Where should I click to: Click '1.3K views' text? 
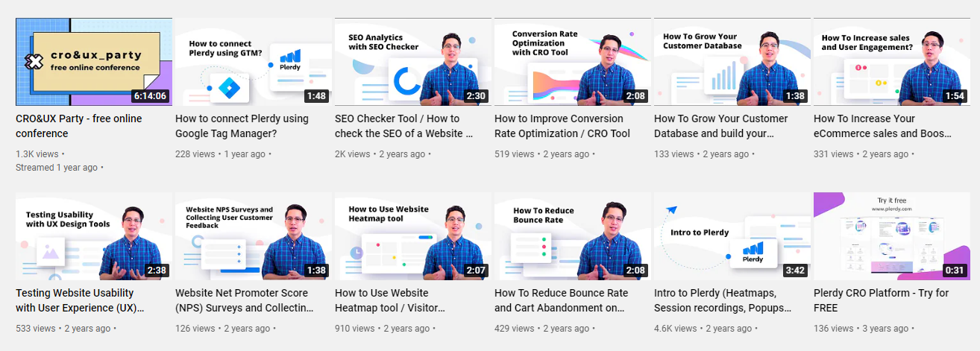tap(37, 154)
